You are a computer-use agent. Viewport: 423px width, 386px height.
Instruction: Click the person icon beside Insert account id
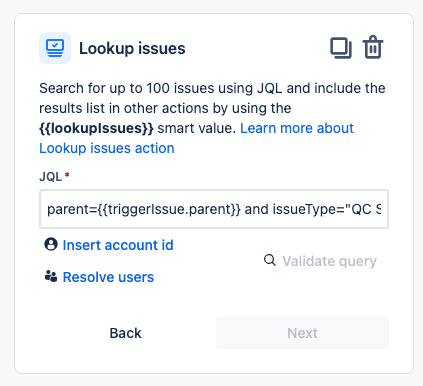pos(51,244)
